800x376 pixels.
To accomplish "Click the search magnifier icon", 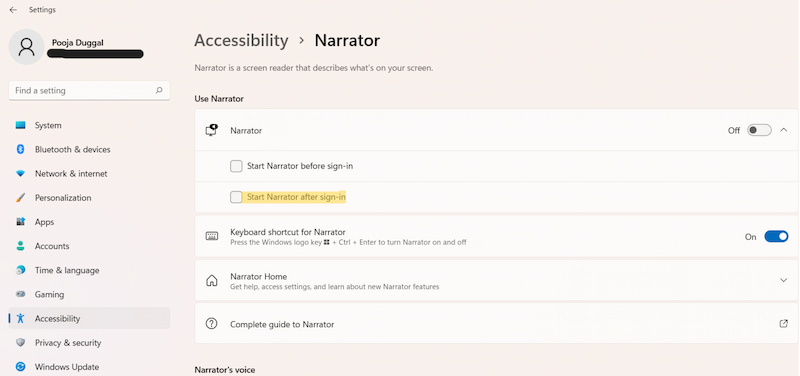I will pyautogui.click(x=159, y=90).
